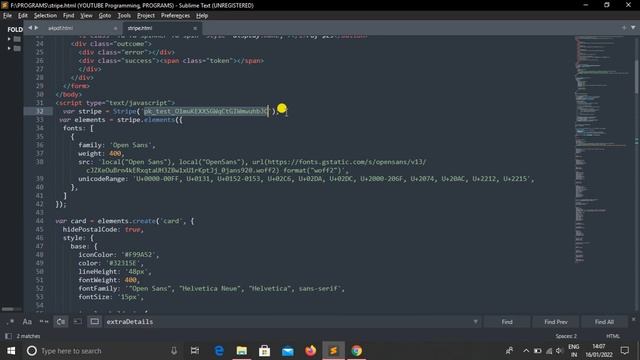This screenshot has height=360, width=640.
Task: Toggle wrap search option
Action: coord(61,322)
